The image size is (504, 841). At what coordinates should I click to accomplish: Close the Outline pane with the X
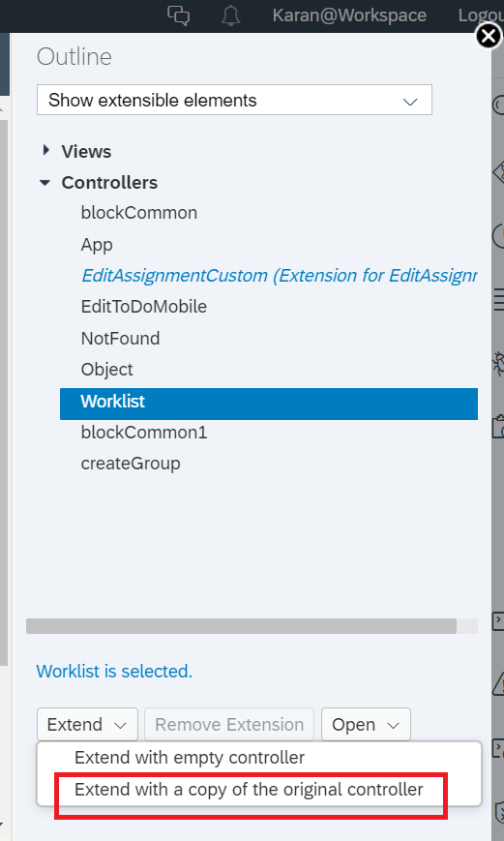point(489,37)
